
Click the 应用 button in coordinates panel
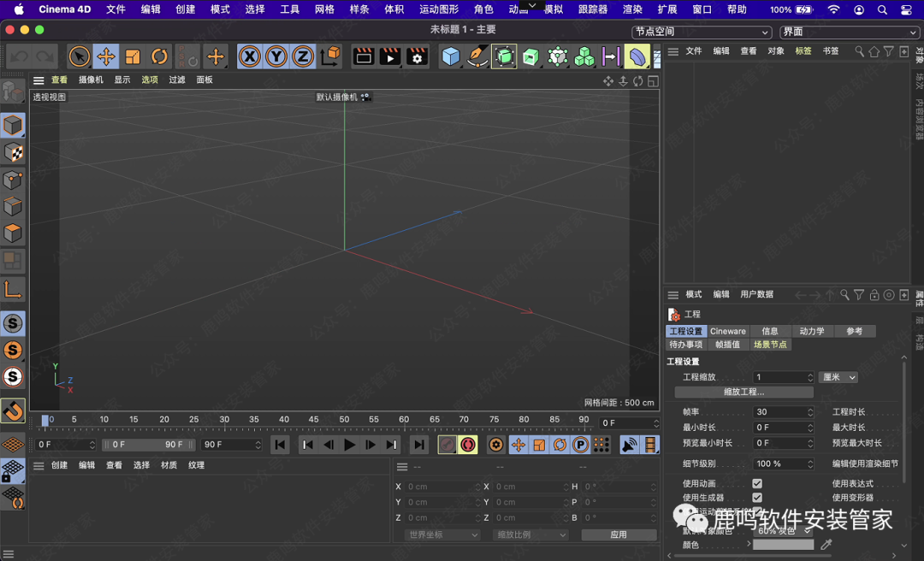[x=619, y=534]
